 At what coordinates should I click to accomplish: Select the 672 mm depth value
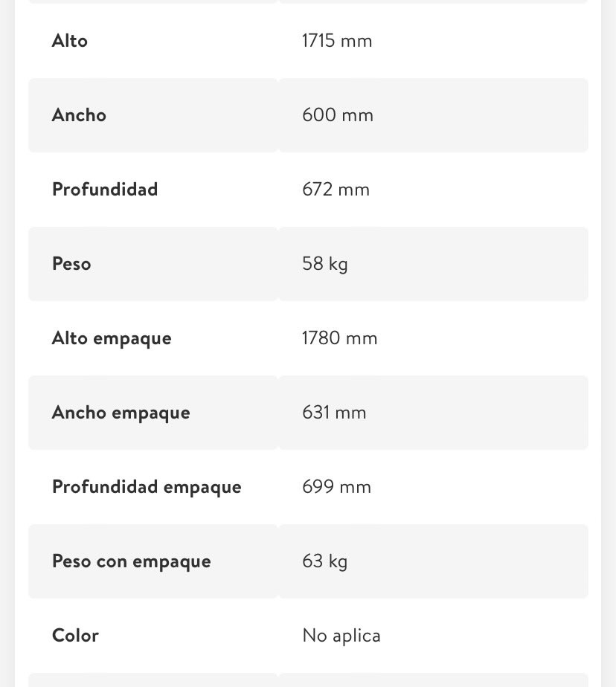point(336,190)
